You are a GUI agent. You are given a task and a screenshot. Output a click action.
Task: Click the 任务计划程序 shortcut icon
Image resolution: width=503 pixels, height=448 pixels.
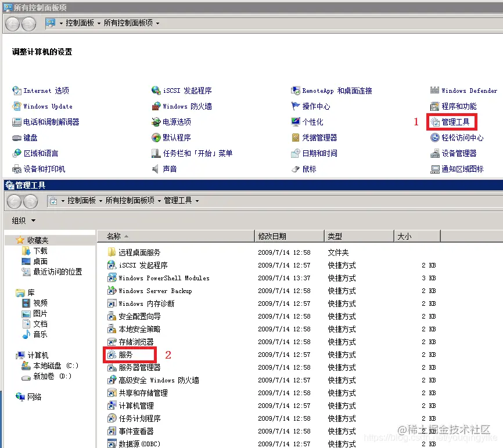(112, 418)
